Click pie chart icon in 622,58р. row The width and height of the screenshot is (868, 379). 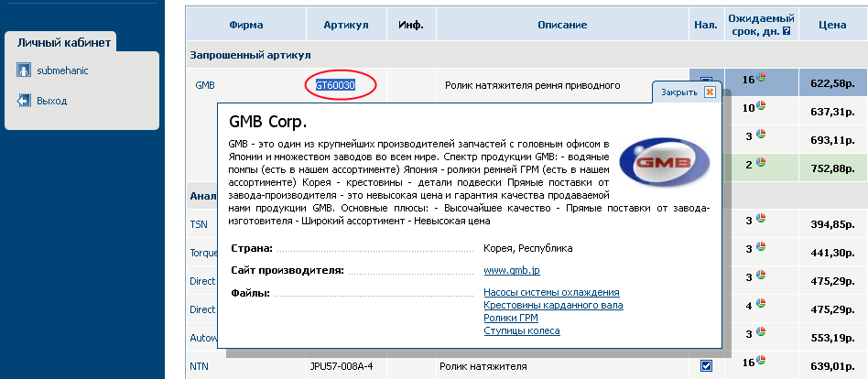pyautogui.click(x=761, y=78)
